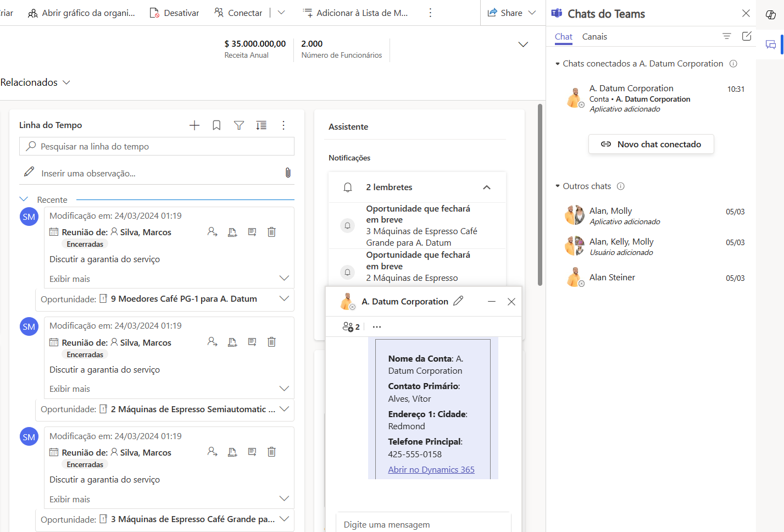Screen dimensions: 784x532
Task: Add a new timeline record with plus icon
Action: point(194,125)
